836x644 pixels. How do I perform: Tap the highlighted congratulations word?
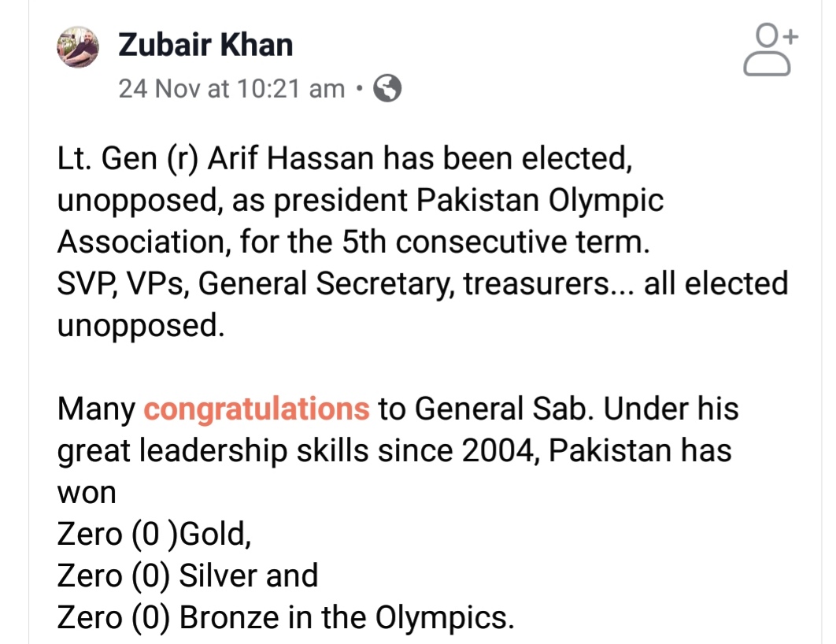257,409
